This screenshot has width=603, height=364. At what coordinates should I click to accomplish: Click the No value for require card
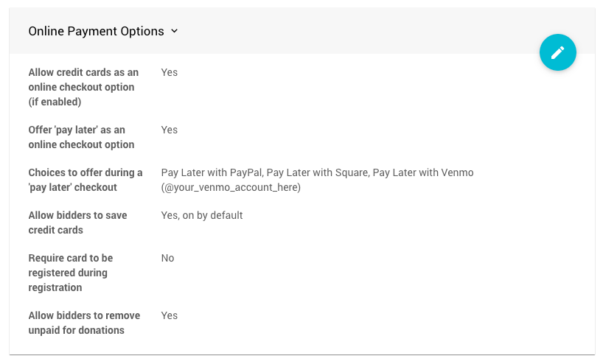coord(168,258)
